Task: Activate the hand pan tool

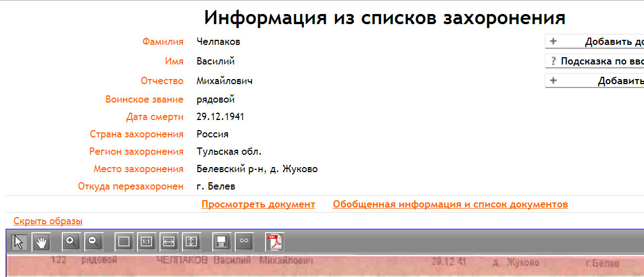Action: (41, 242)
